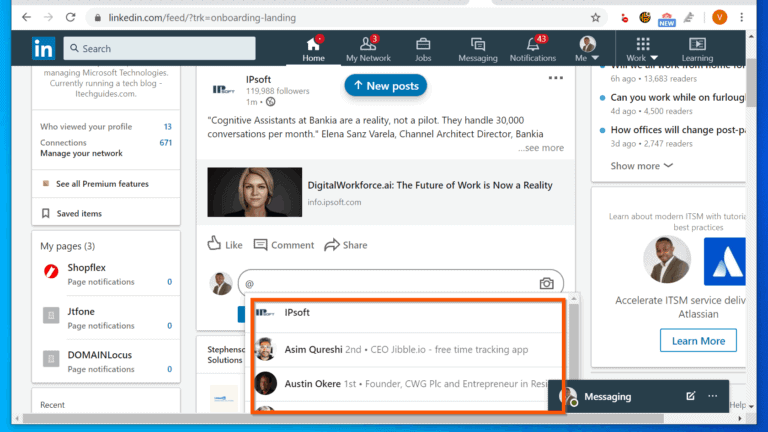Click Shopflex red logo icon
The height and width of the screenshot is (432, 768).
pos(51,271)
